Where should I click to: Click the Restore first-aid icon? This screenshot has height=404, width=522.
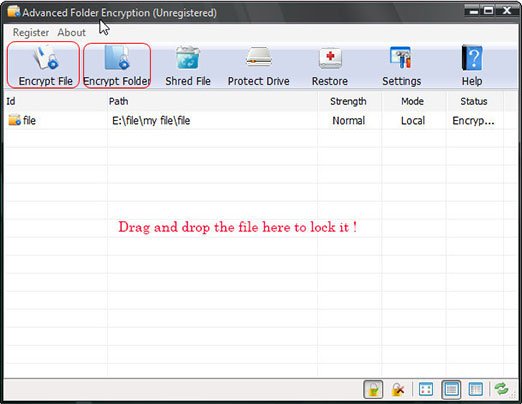click(330, 58)
